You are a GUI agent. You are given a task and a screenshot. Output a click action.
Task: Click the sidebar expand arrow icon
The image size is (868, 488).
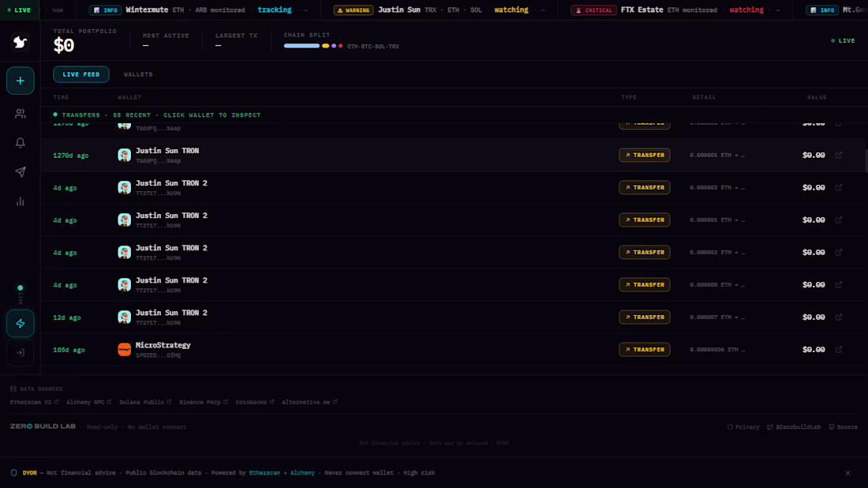pos(20,353)
